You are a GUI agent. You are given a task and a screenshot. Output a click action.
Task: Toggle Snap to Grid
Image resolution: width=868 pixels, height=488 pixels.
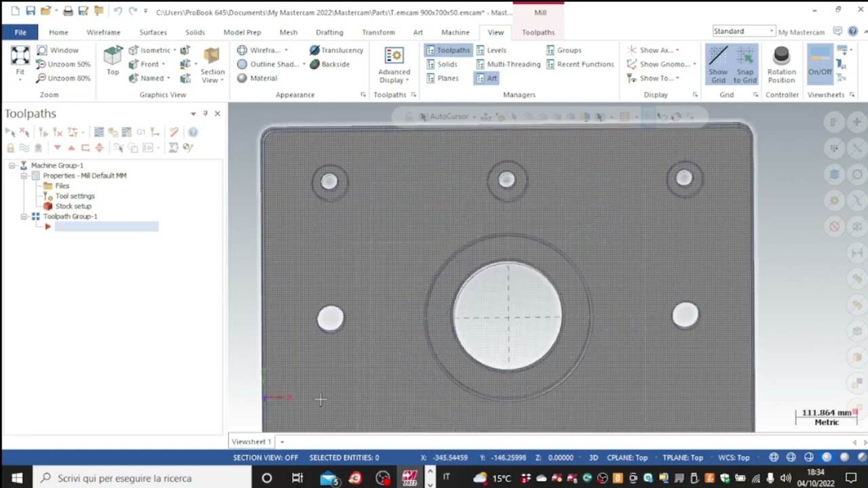pos(745,65)
